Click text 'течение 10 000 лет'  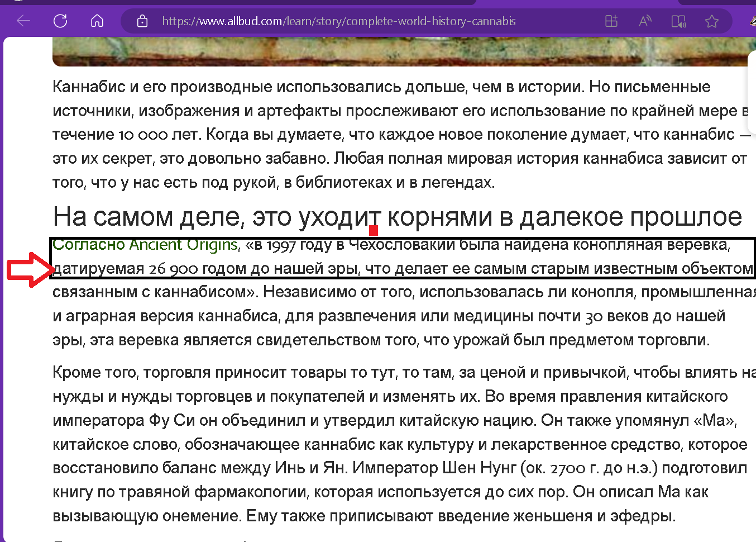pos(127,134)
